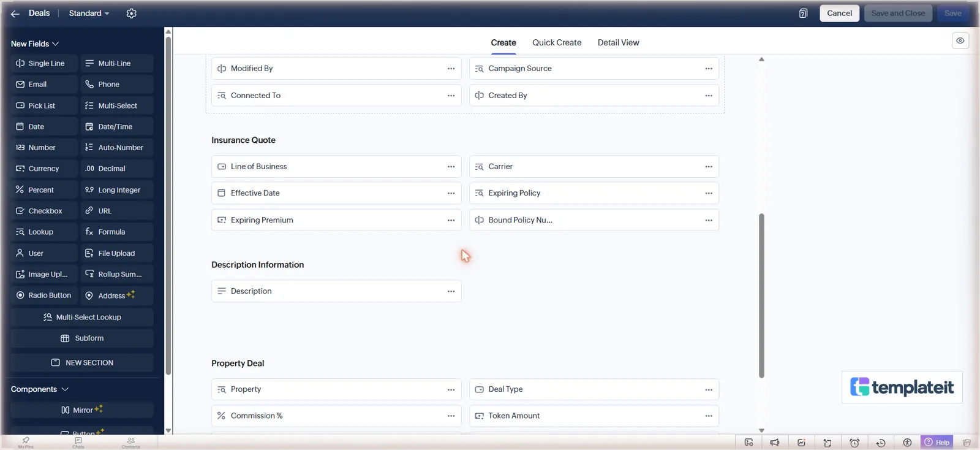980x450 pixels.
Task: Click the Cancel button
Action: click(x=840, y=13)
